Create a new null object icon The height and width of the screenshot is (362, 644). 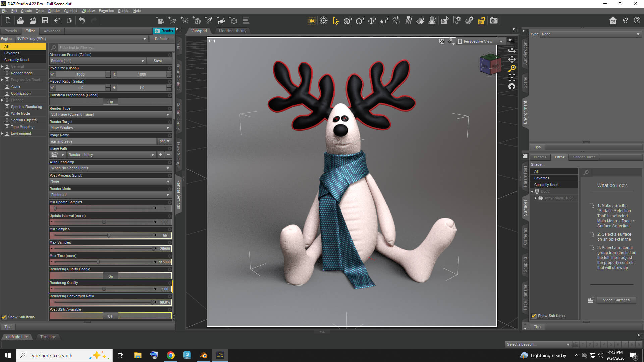pyautogui.click(x=233, y=21)
